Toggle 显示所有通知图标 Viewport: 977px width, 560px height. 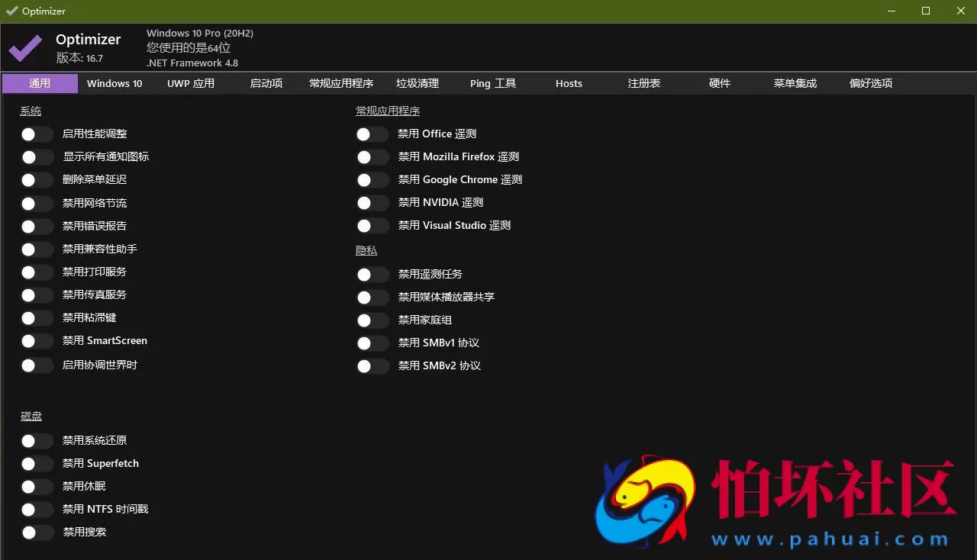(x=36, y=157)
